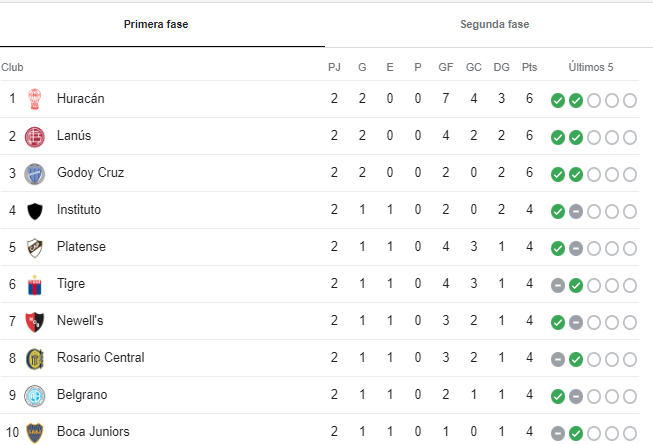
Task: Click the Instituto black shield crest
Action: 35,211
